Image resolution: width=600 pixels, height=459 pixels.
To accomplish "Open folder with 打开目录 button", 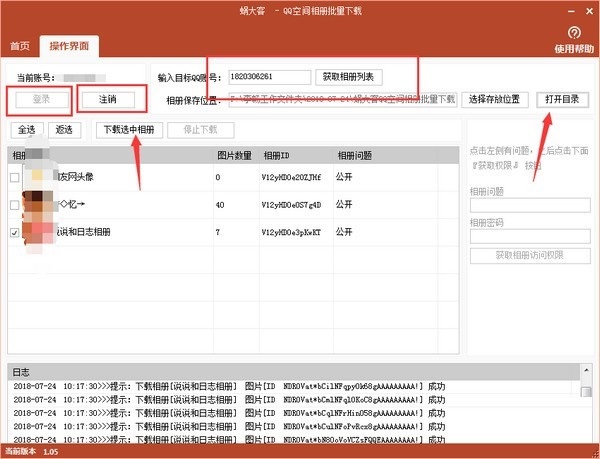I will click(x=562, y=99).
